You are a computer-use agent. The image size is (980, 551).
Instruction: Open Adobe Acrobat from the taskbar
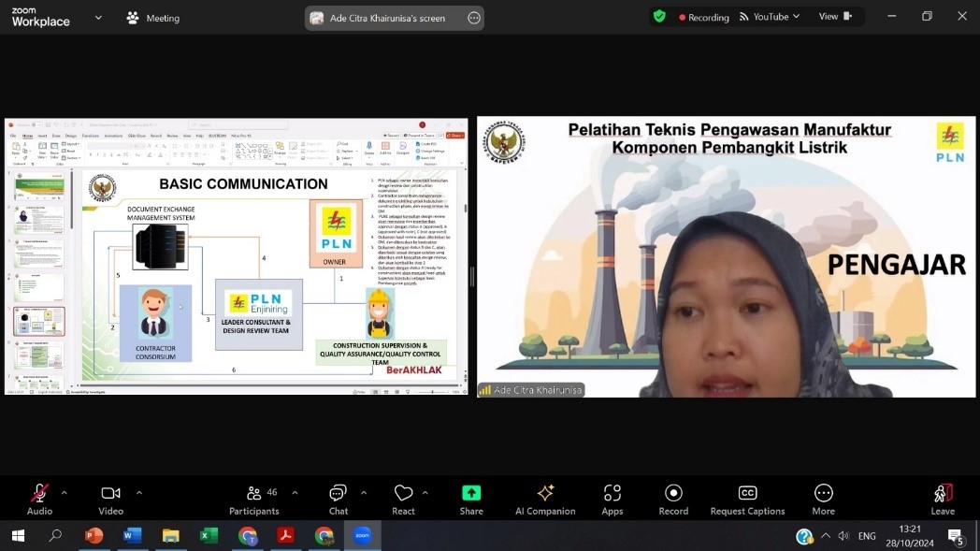285,536
